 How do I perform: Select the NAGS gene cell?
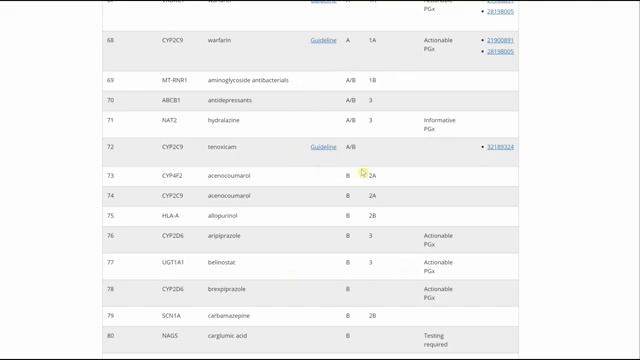coord(169,336)
